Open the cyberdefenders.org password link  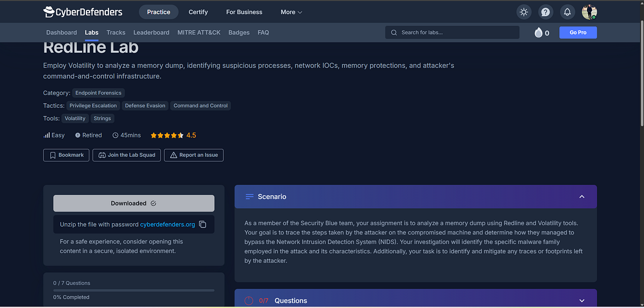[x=167, y=224]
